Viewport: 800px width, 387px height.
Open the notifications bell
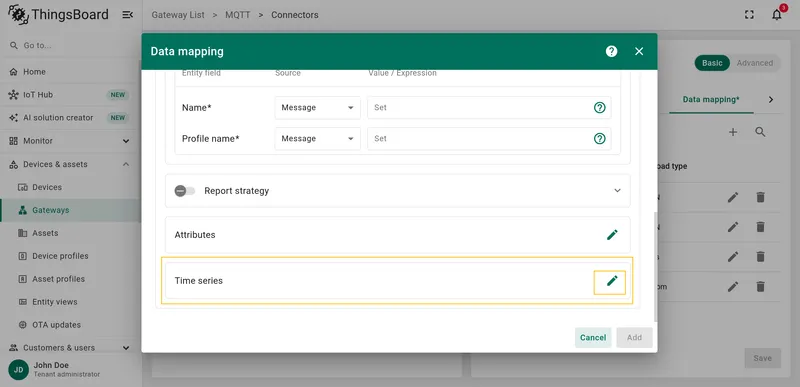point(777,15)
